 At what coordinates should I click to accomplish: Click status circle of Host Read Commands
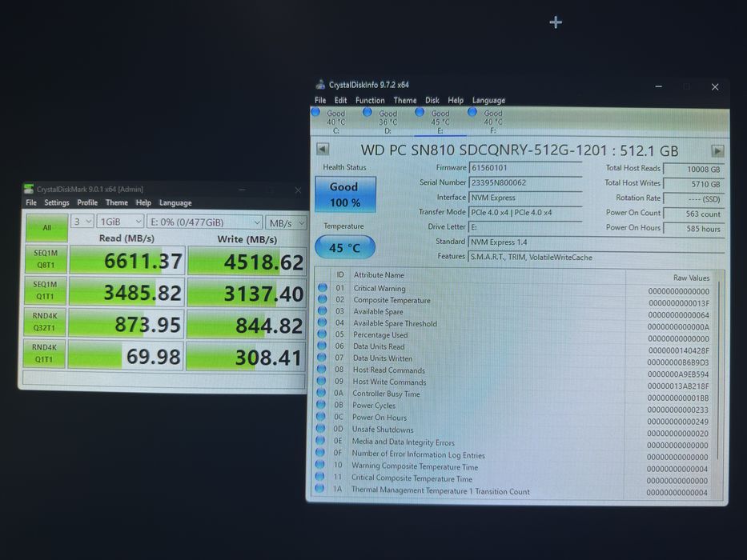[322, 369]
